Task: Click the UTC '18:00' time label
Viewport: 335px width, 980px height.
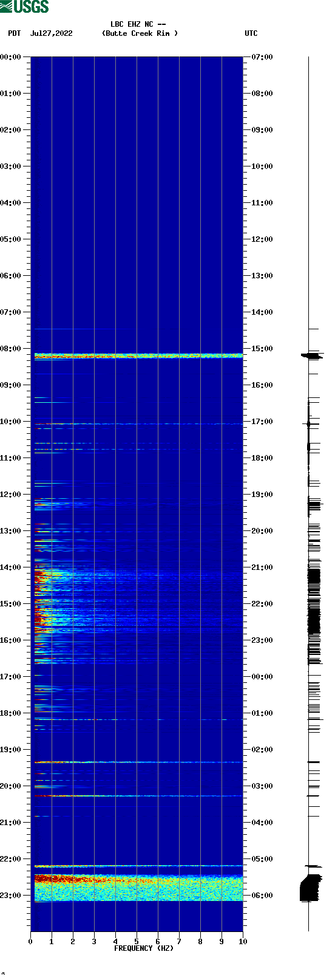Action: click(x=262, y=458)
